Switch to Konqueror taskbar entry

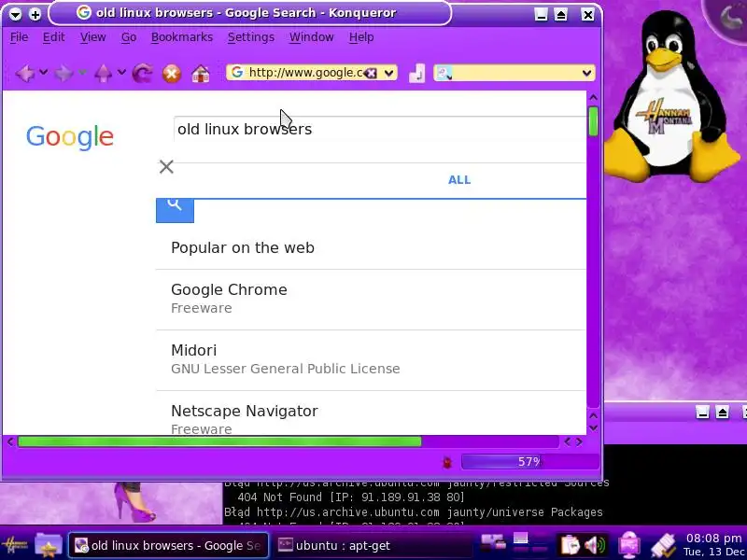[169, 545]
